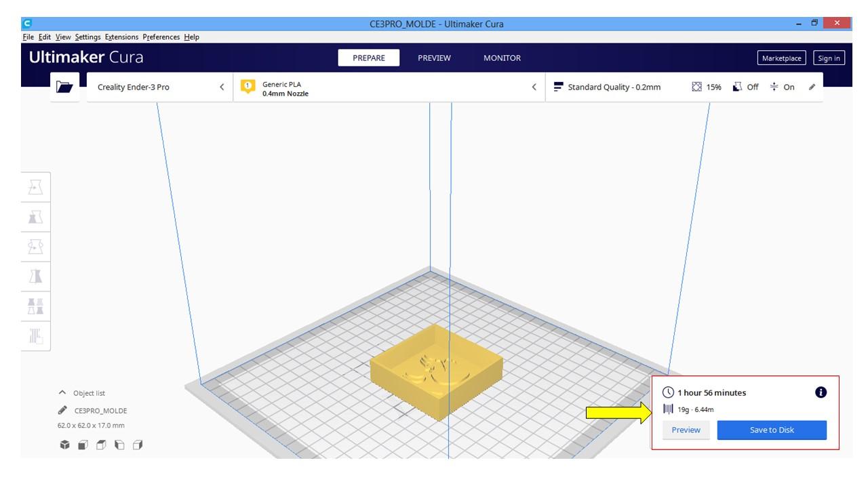The image size is (868, 488).
Task: Open Per Model Settings tool
Action: tap(35, 306)
